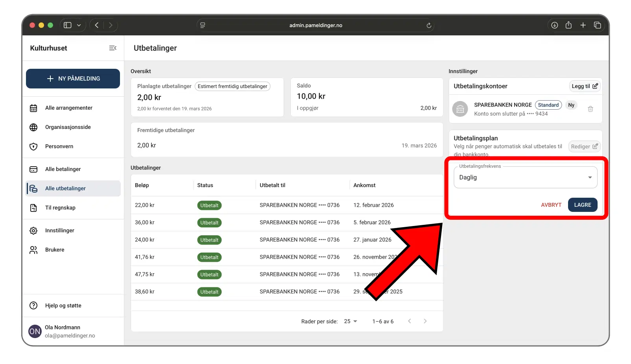
Task: Open Til regnskap in the sidebar
Action: 60,208
